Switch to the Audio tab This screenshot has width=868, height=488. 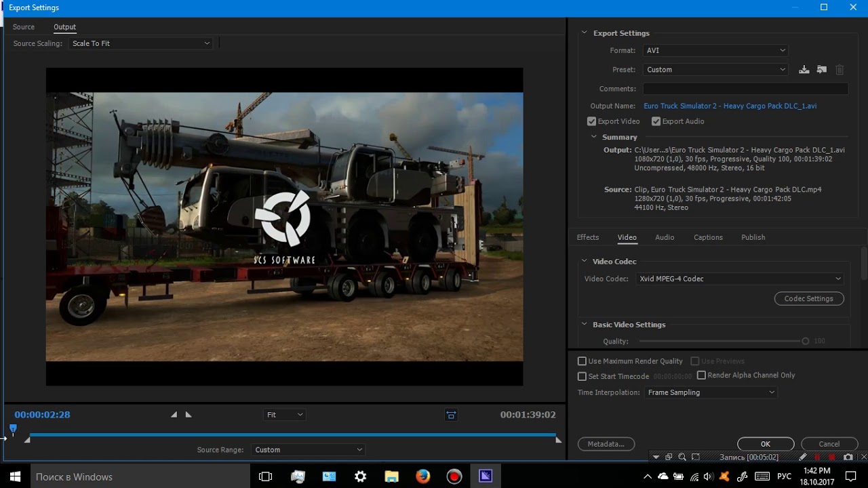tap(665, 237)
